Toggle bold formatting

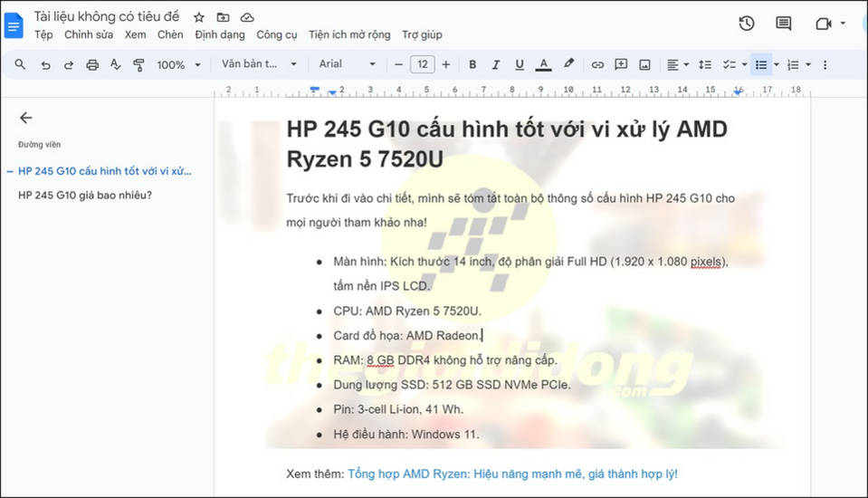pyautogui.click(x=472, y=65)
